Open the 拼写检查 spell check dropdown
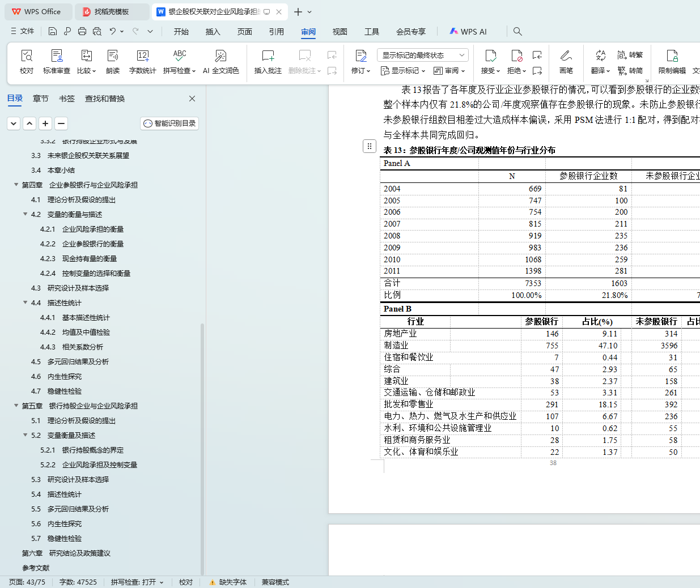The image size is (700, 588). [180, 71]
